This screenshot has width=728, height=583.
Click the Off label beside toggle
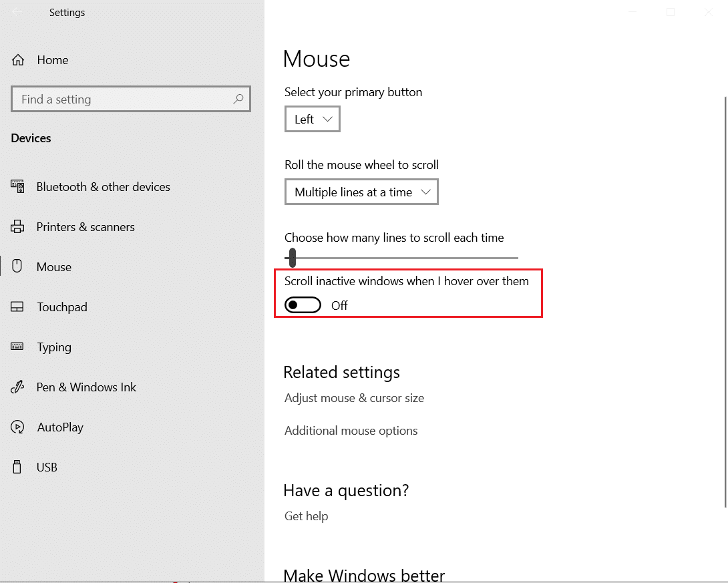339,305
